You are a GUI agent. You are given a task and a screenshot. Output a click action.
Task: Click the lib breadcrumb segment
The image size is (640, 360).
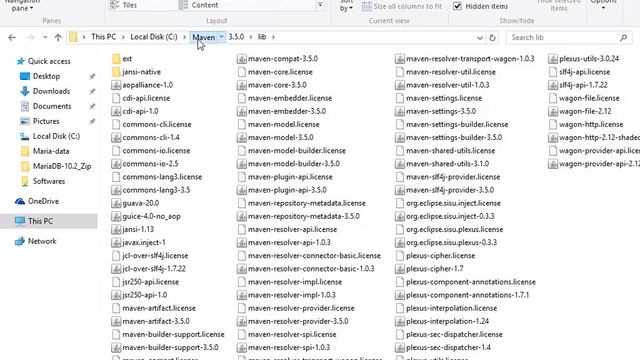click(x=262, y=37)
